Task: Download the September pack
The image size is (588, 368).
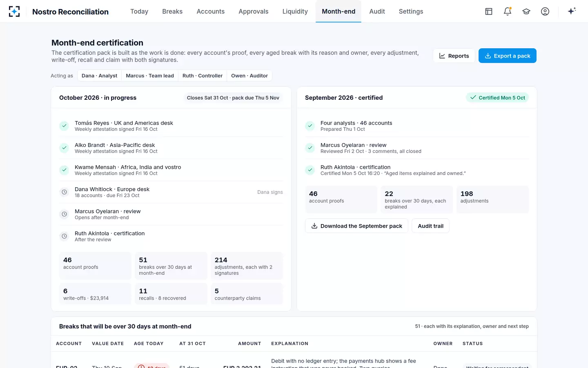Action: [x=357, y=226]
